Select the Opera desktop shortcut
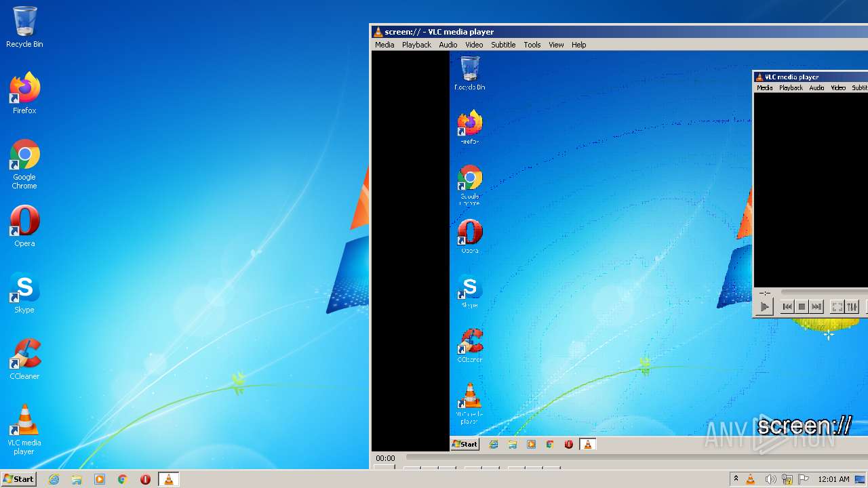This screenshot has height=488, width=868. (x=24, y=226)
